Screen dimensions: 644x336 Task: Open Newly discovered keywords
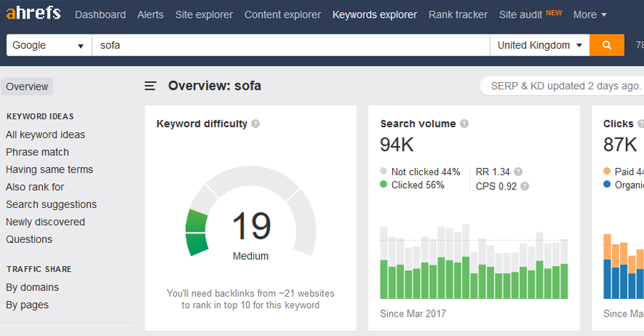[45, 222]
